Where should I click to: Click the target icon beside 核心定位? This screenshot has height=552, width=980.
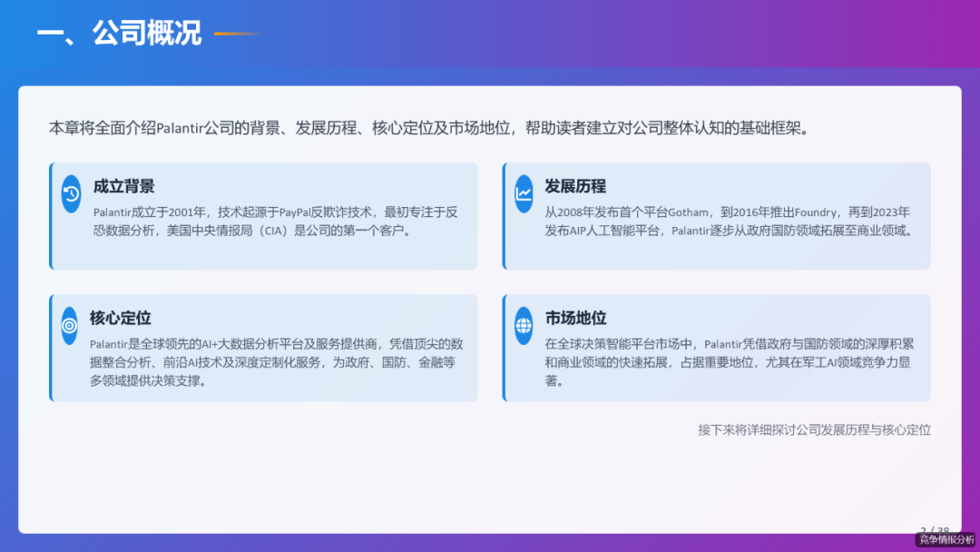click(x=69, y=326)
